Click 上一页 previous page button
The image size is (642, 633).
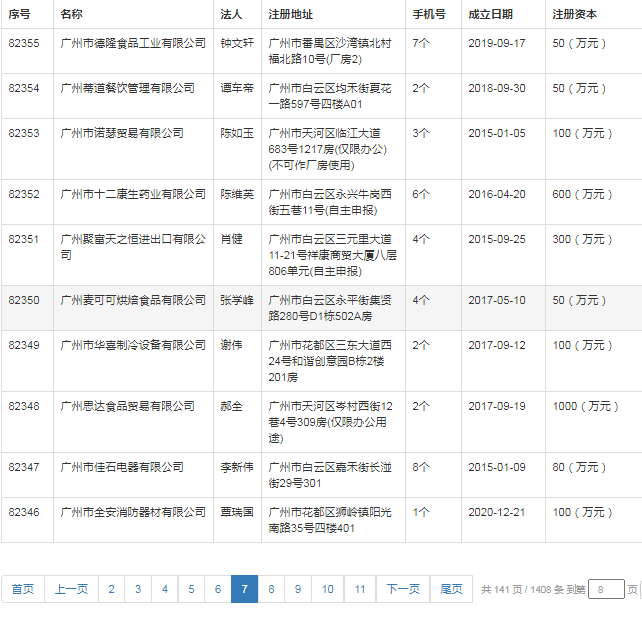click(x=71, y=589)
